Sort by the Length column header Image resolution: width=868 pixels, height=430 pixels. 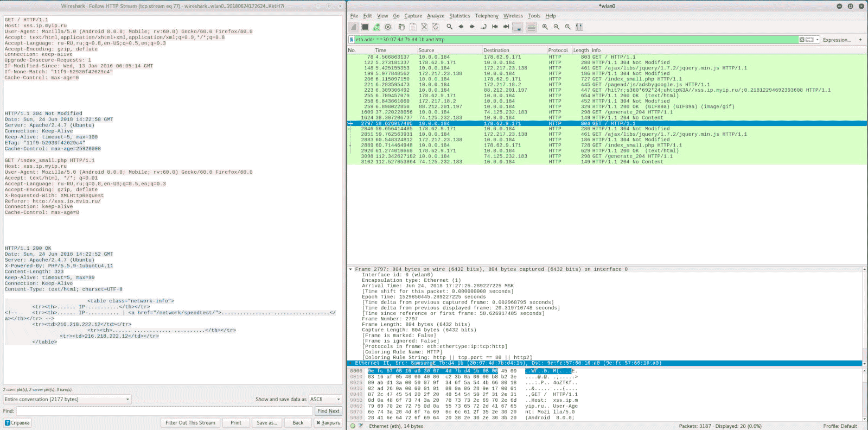pyautogui.click(x=580, y=50)
